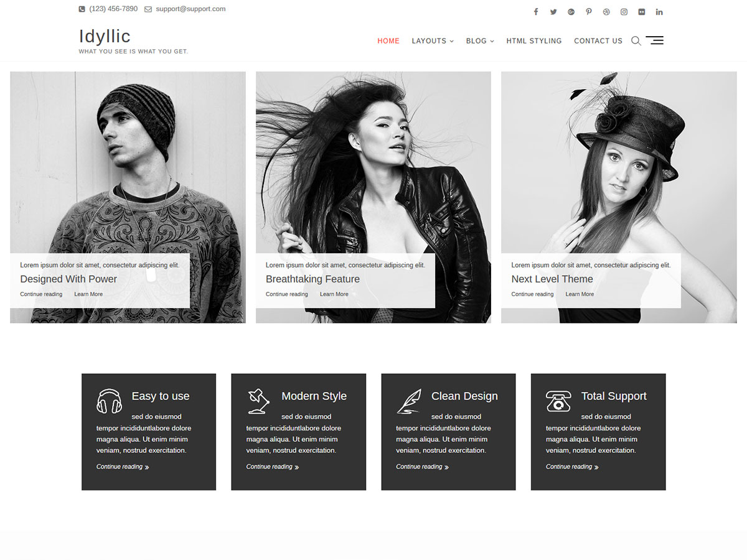Open the HTML Styling menu item
The image size is (747, 560).
click(533, 41)
